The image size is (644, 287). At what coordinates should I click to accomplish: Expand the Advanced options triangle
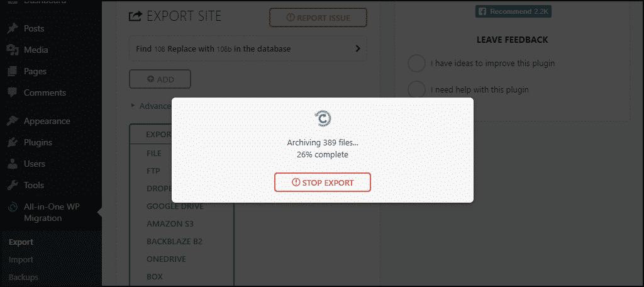click(x=133, y=106)
